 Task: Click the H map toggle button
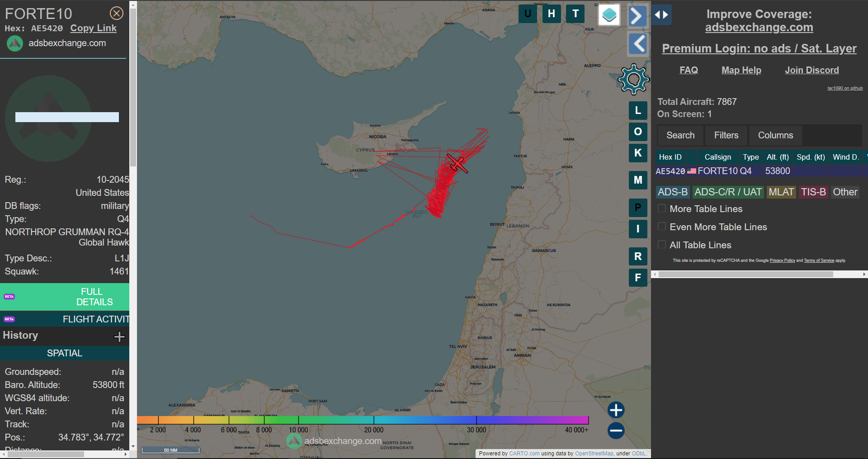[552, 14]
